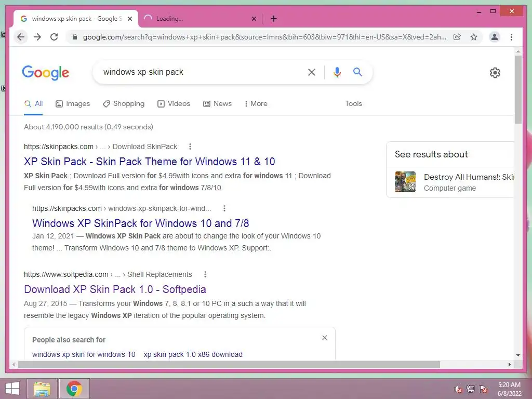Submit search with magnifying glass icon

pos(357,72)
